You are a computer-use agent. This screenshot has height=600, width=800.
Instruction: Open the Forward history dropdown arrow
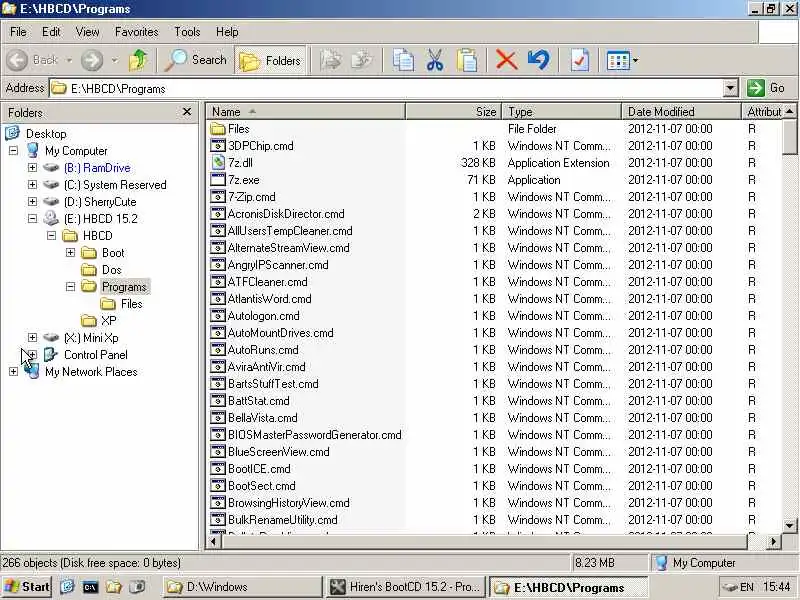coord(115,60)
